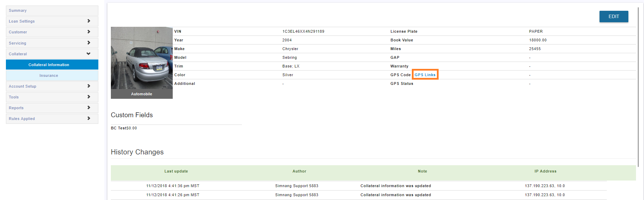The image size is (644, 200).
Task: Click the Note column header
Action: coord(422,171)
